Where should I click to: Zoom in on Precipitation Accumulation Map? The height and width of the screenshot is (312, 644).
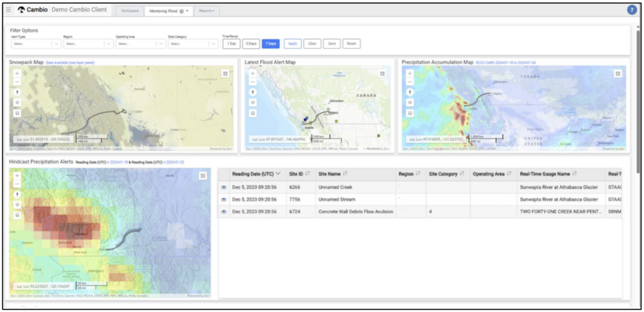click(410, 74)
